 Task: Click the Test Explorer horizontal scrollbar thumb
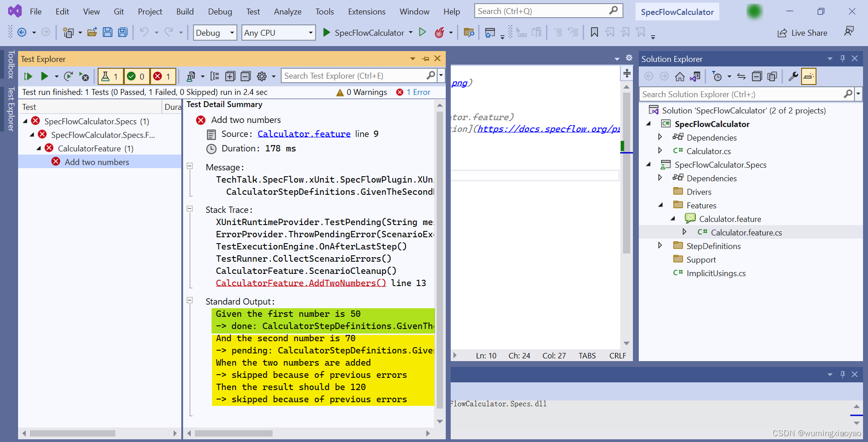coord(72,433)
